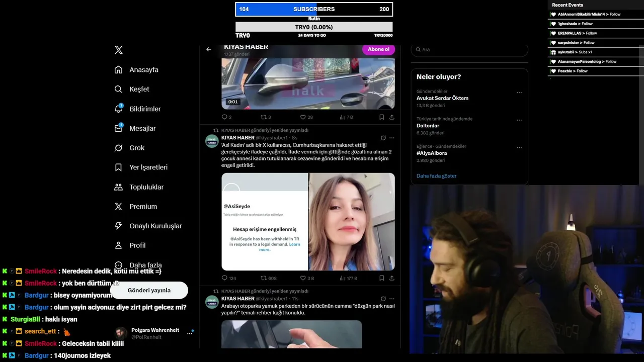The height and width of the screenshot is (362, 644).
Task: Click chat username search_ett
Action: coord(40,331)
